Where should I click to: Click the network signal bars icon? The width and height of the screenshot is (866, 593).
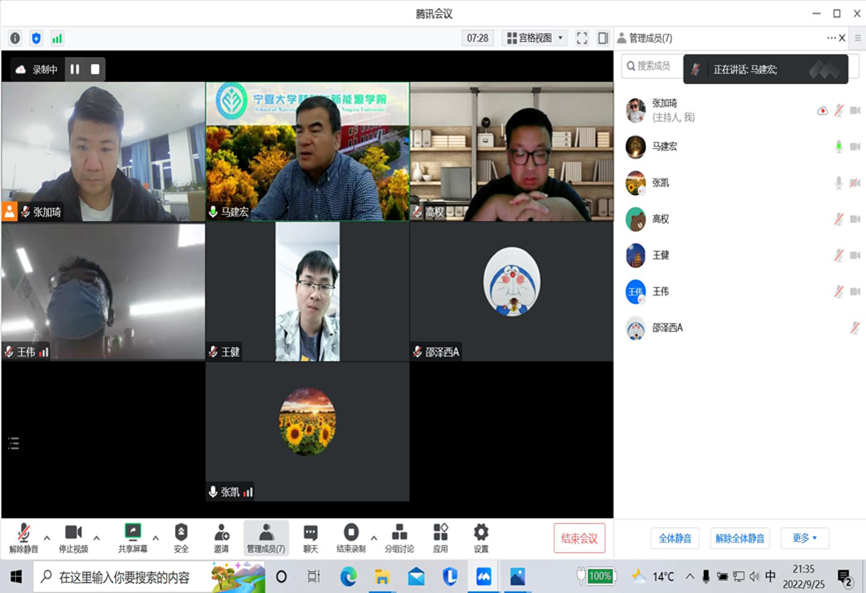click(57, 38)
